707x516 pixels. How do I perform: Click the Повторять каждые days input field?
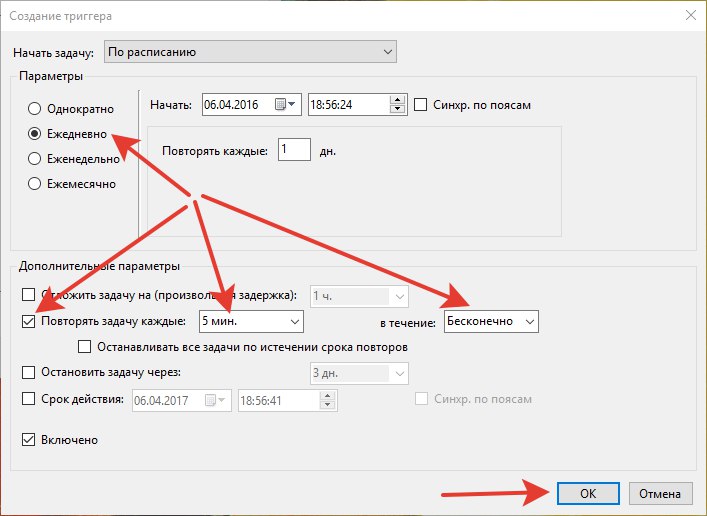(293, 151)
